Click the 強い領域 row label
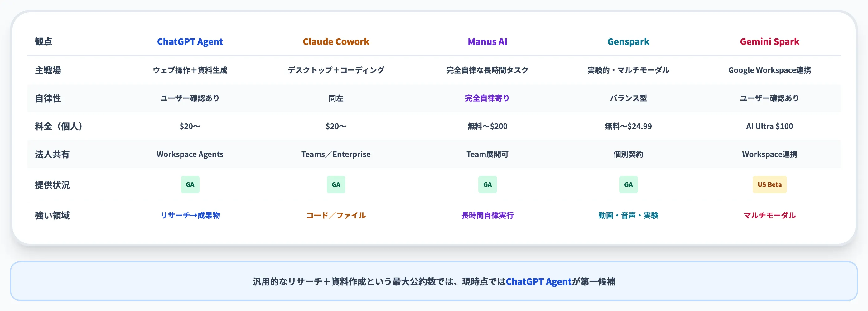The height and width of the screenshot is (311, 868). coord(52,215)
